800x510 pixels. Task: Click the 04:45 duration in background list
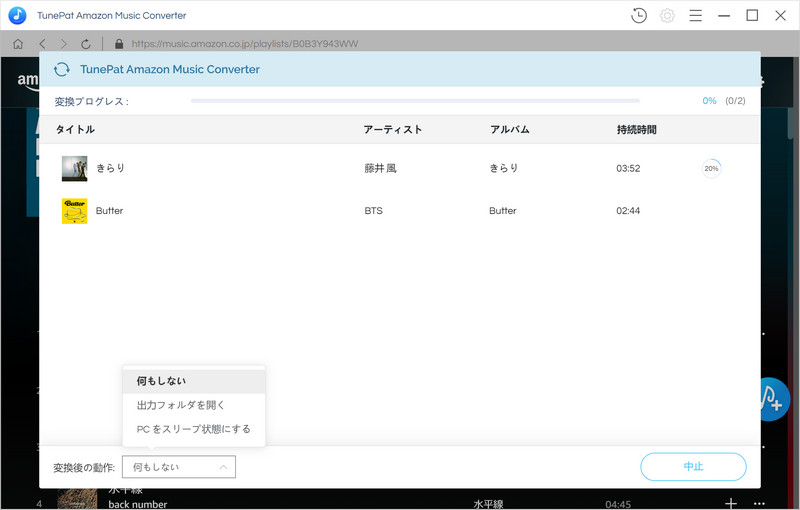click(x=618, y=504)
